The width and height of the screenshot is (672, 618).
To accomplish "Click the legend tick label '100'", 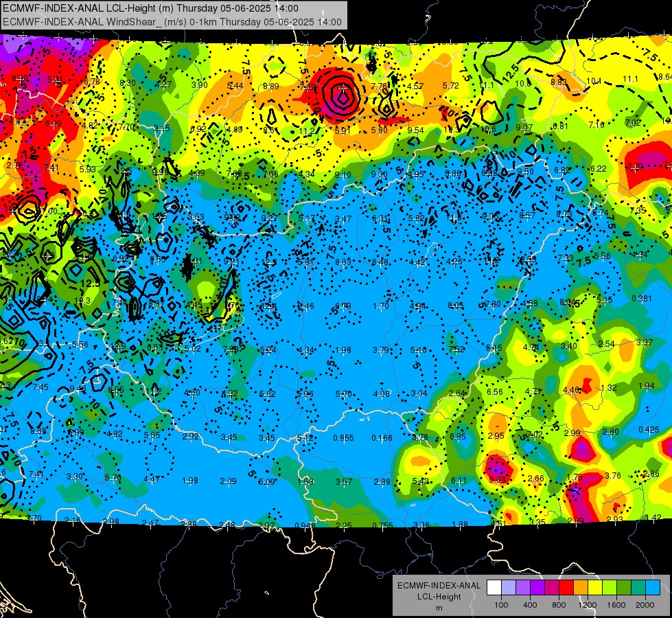I will (501, 605).
